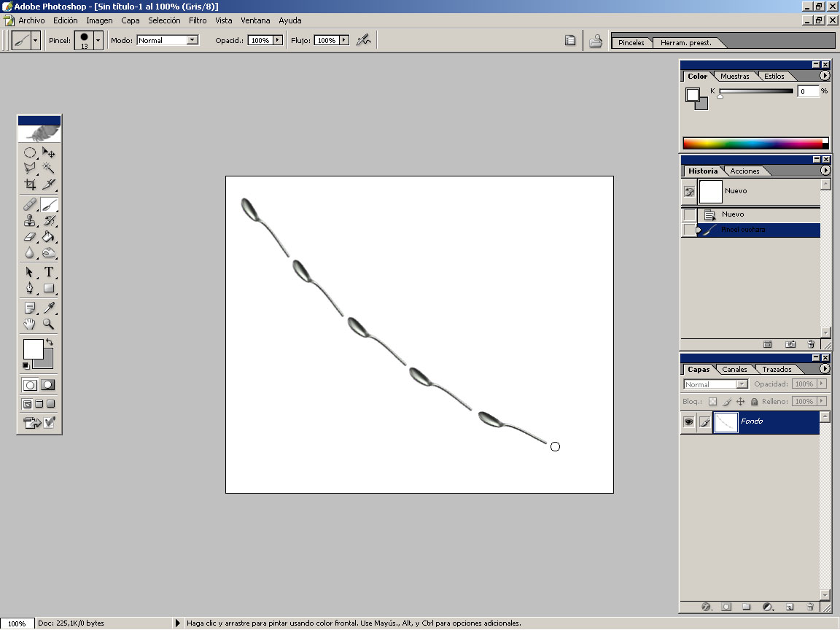Select the Hand tool
840x630 pixels.
point(30,324)
